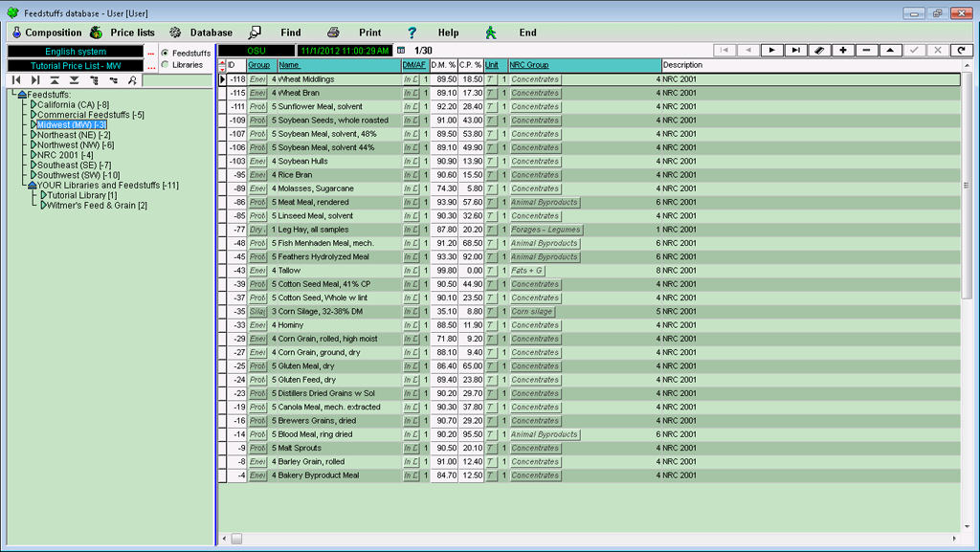Jump to last record in navigator
Screen dimensions: 980x552
coord(795,50)
